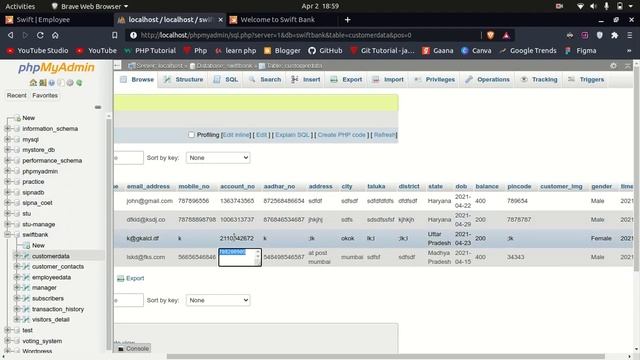The height and width of the screenshot is (360, 640).
Task: Expand mysql database node
Action: pyautogui.click(x=7, y=139)
